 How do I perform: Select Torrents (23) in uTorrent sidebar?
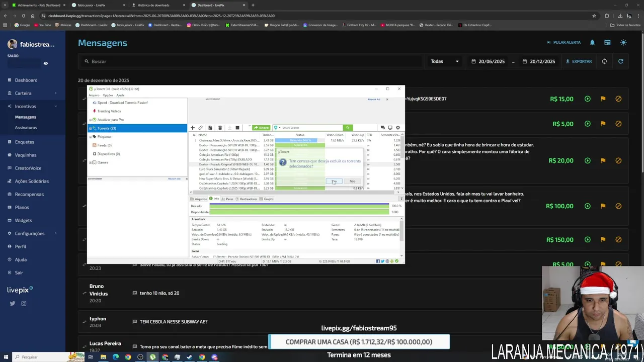click(x=137, y=128)
